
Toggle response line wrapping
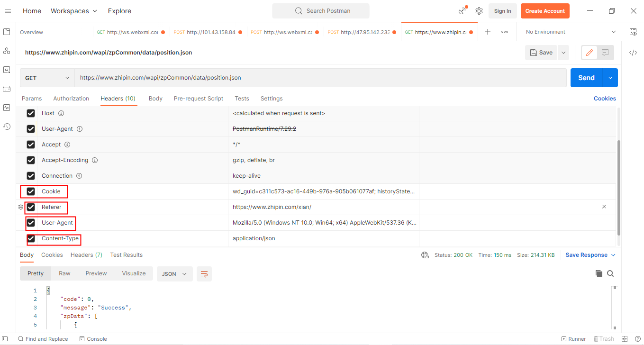[x=204, y=274]
